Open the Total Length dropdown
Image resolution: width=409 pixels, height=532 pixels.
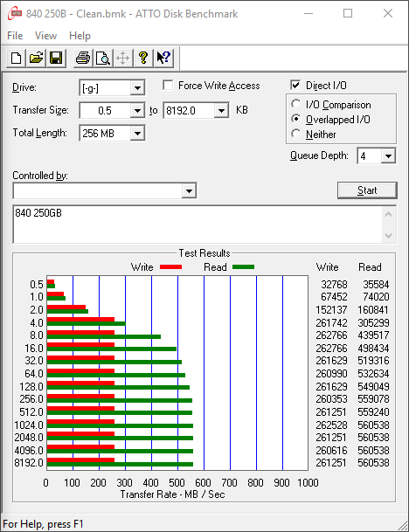(137, 134)
